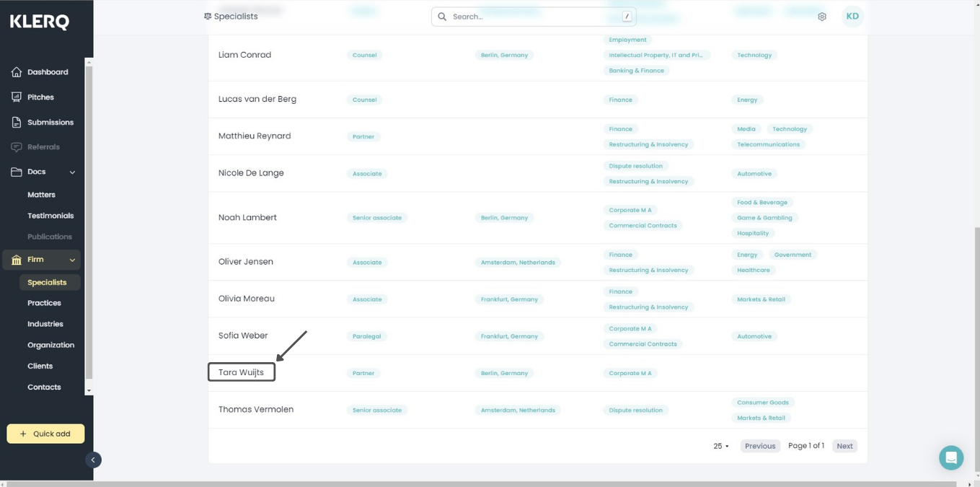Click the sidebar vertical scrollbar
Viewport: 980px width, 487px height.
pyautogui.click(x=89, y=222)
